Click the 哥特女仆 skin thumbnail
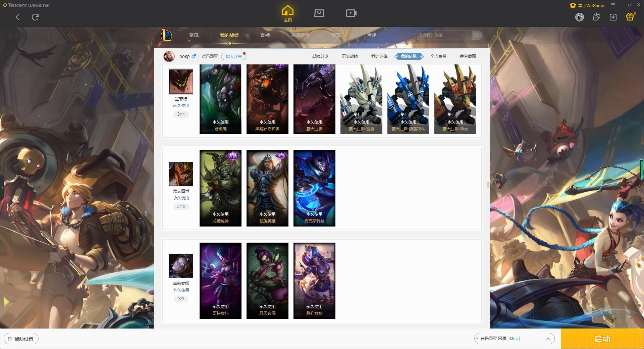 click(220, 281)
